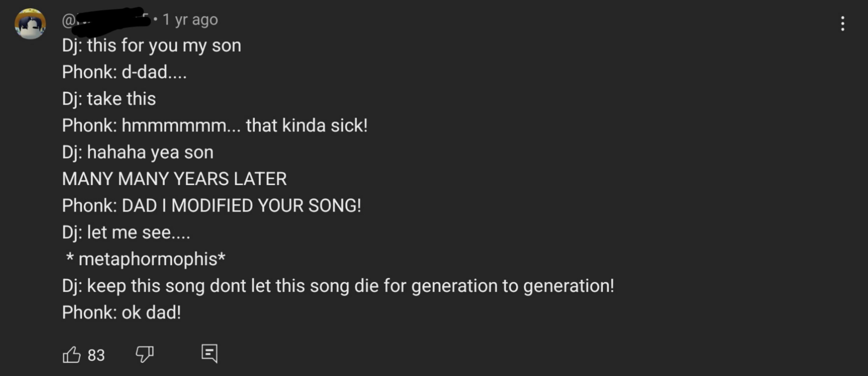Click the "generation to generation!" phrase
The image size is (868, 376).
coord(512,286)
